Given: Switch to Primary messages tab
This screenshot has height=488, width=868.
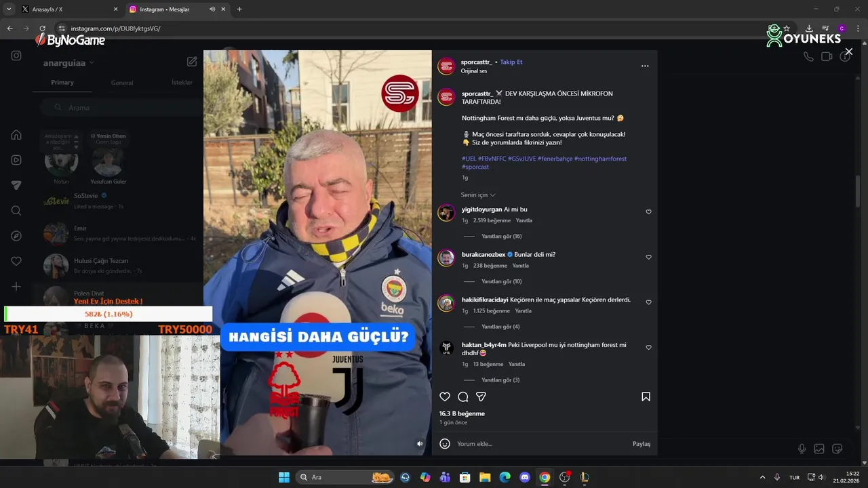Looking at the screenshot, I should [x=62, y=83].
